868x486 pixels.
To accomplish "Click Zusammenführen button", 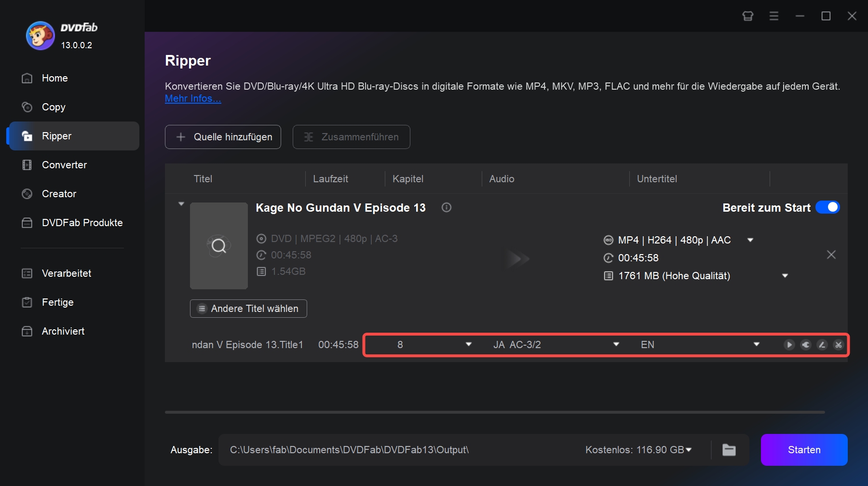I will click(352, 137).
